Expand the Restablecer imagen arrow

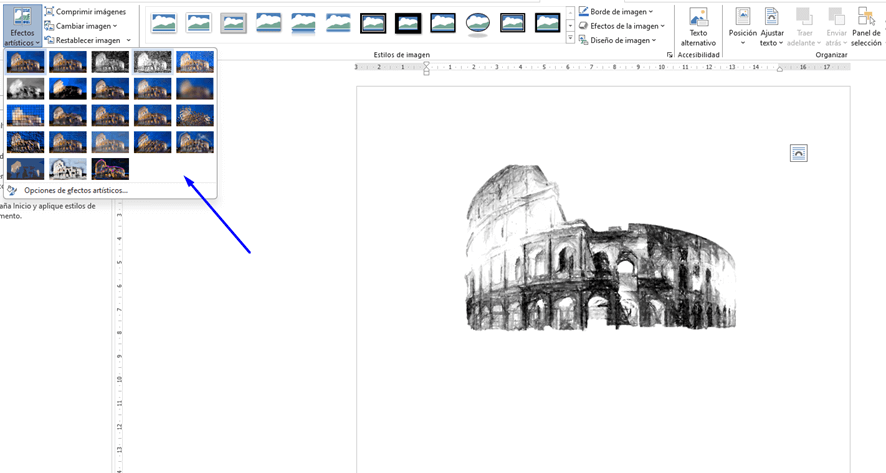point(129,40)
